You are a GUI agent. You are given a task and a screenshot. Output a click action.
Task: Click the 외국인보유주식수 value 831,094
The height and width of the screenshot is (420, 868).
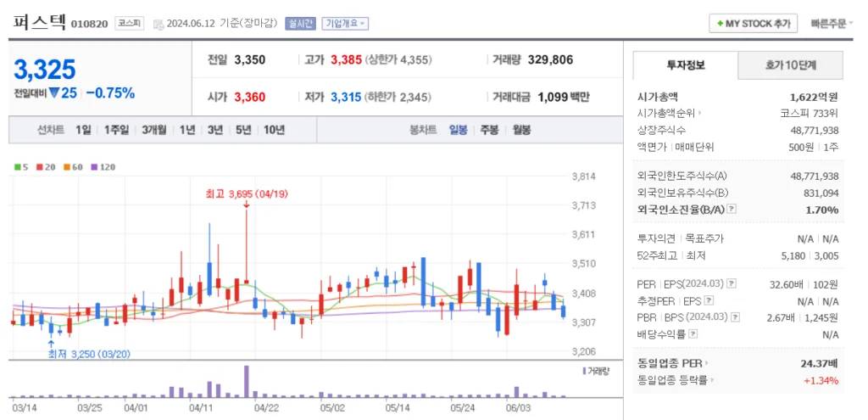click(x=821, y=193)
